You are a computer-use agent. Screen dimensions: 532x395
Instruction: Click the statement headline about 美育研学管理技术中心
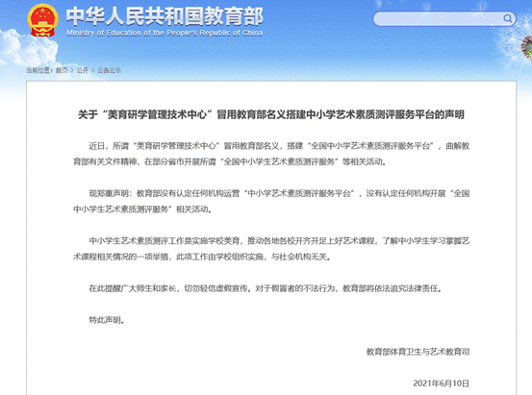[x=271, y=114]
